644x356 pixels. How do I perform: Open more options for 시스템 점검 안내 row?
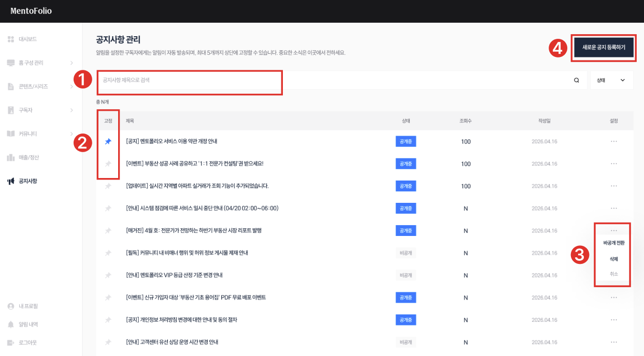coord(614,208)
